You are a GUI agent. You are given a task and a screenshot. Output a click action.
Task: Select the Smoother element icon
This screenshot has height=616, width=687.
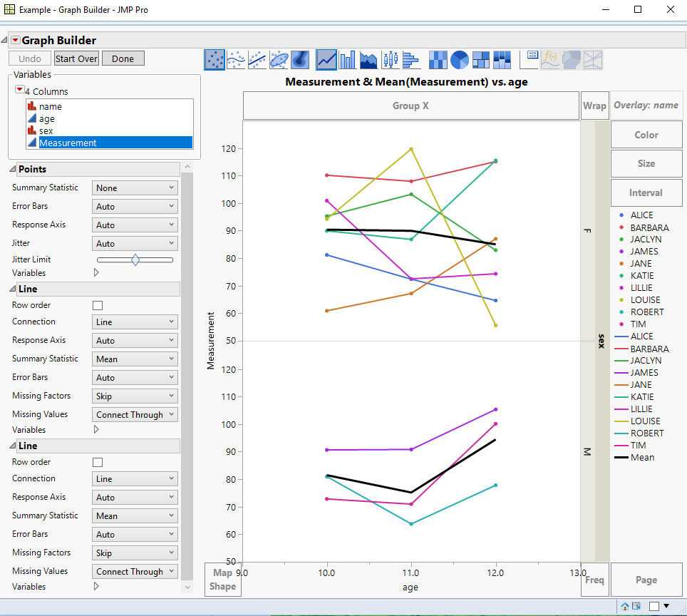[x=236, y=59]
